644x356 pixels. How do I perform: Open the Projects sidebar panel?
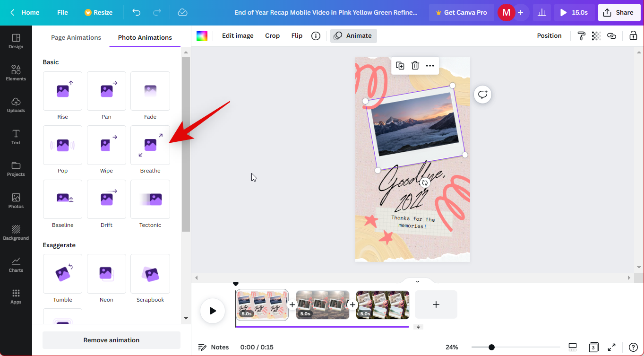click(x=16, y=169)
